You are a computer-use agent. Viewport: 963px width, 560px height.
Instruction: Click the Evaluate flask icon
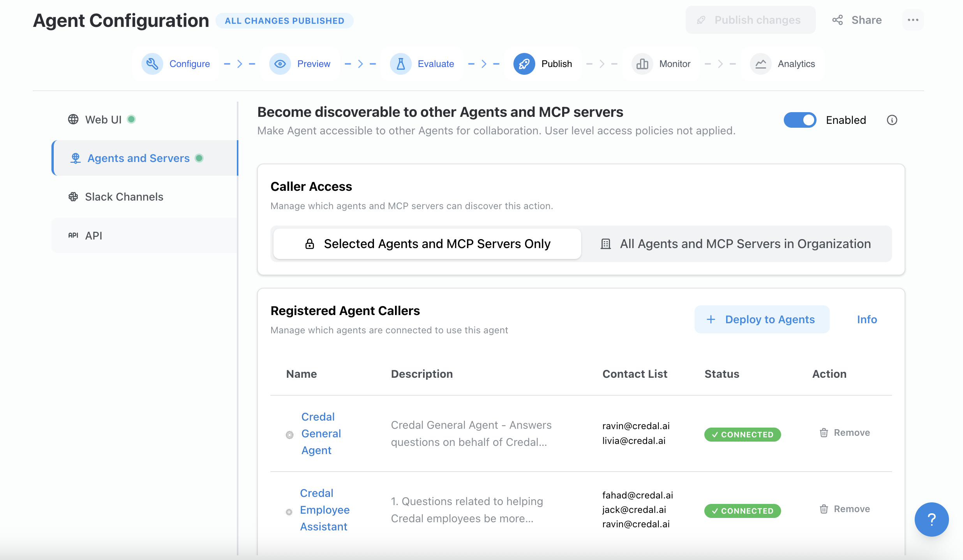(400, 64)
